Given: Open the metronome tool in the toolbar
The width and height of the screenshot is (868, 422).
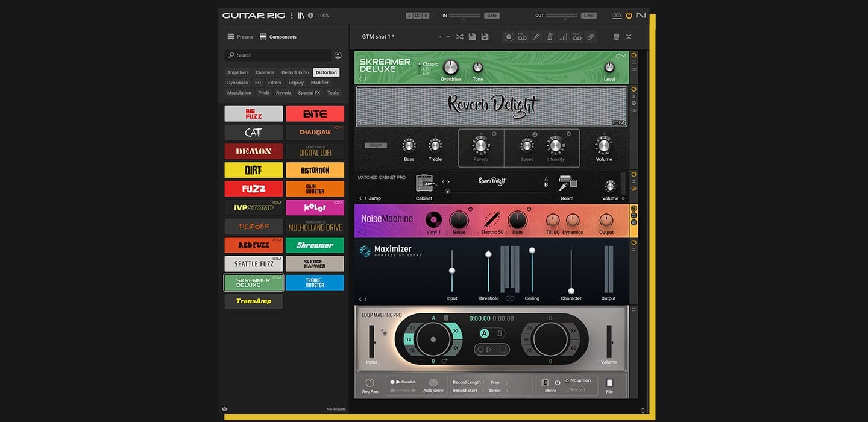Looking at the screenshot, I should tap(550, 37).
